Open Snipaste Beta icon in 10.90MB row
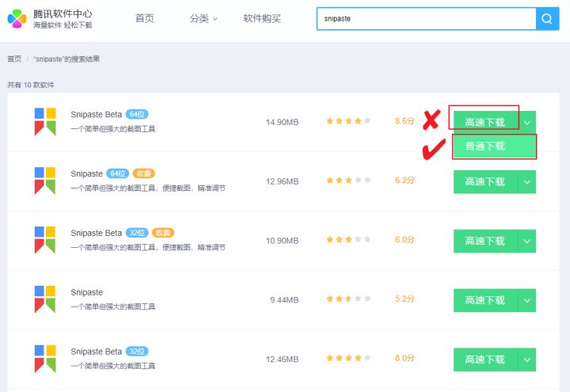The height and width of the screenshot is (392, 570). 45,240
